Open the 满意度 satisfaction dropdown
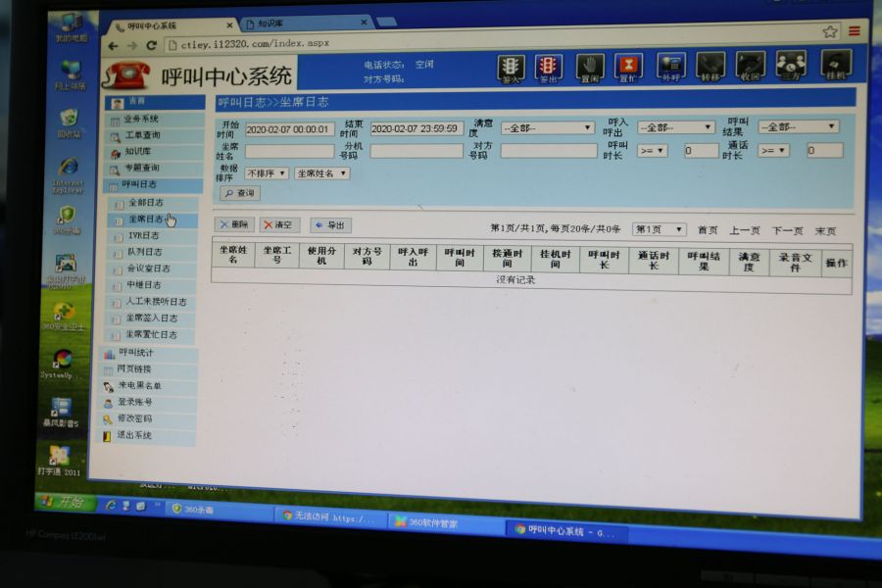 (x=547, y=127)
